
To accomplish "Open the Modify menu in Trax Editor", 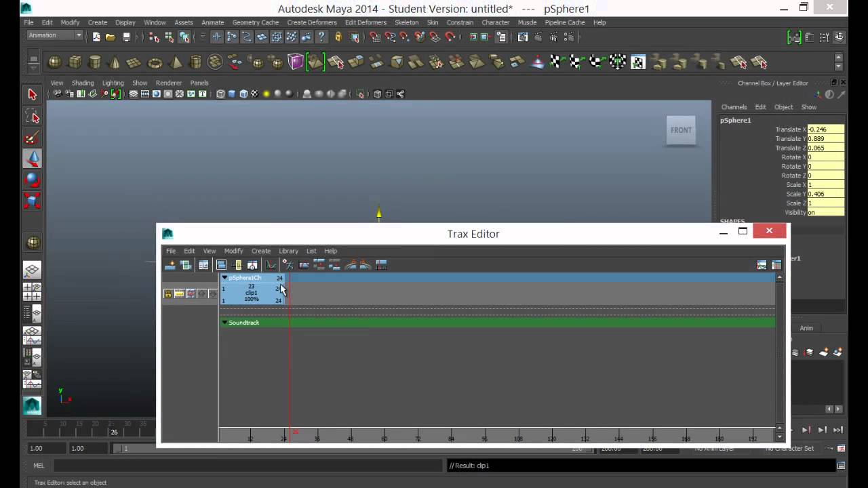I will [x=233, y=251].
